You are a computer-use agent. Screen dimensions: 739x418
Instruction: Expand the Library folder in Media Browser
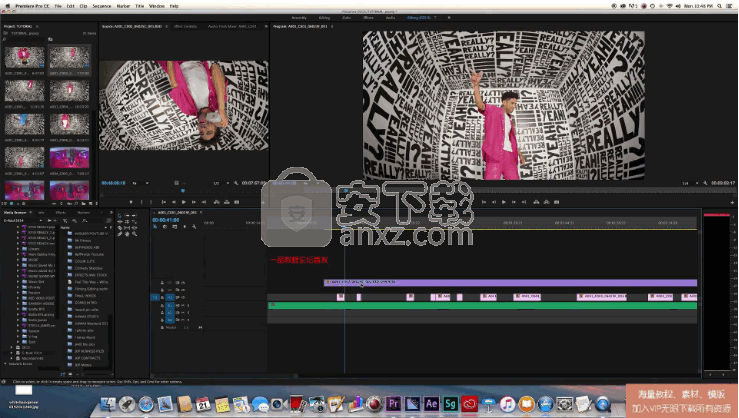[x=18, y=249]
